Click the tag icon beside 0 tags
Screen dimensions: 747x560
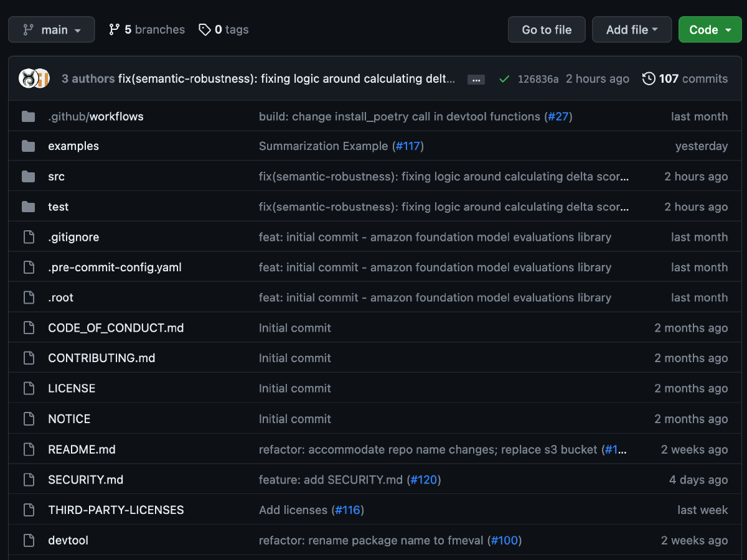[x=205, y=29]
